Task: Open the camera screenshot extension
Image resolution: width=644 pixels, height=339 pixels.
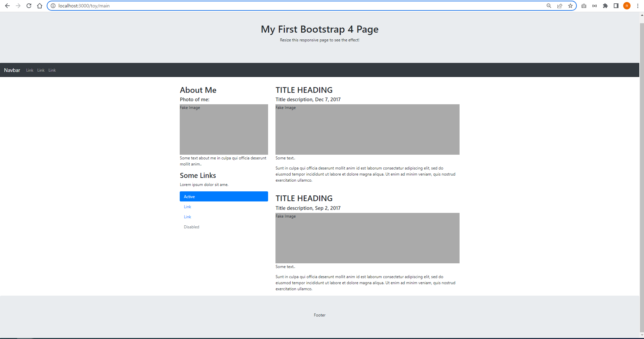Action: click(584, 6)
